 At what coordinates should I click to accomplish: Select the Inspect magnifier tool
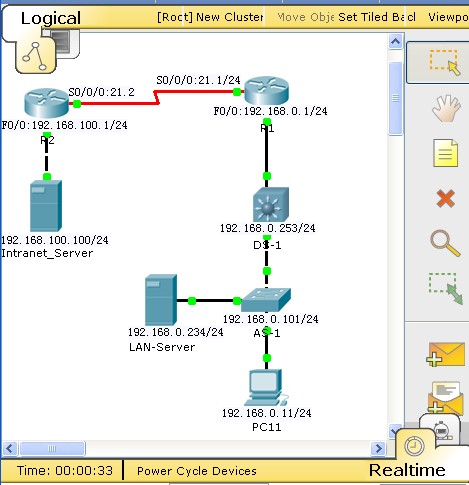coord(445,243)
